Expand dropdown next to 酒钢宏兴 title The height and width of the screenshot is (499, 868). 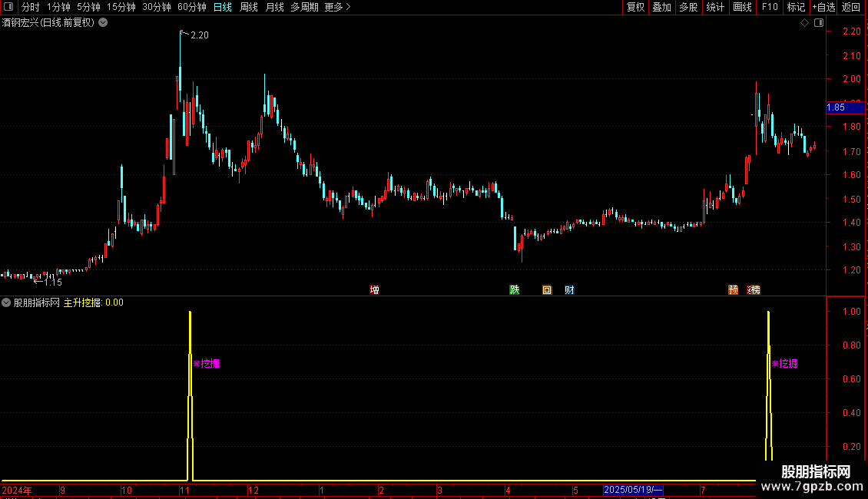coord(103,23)
